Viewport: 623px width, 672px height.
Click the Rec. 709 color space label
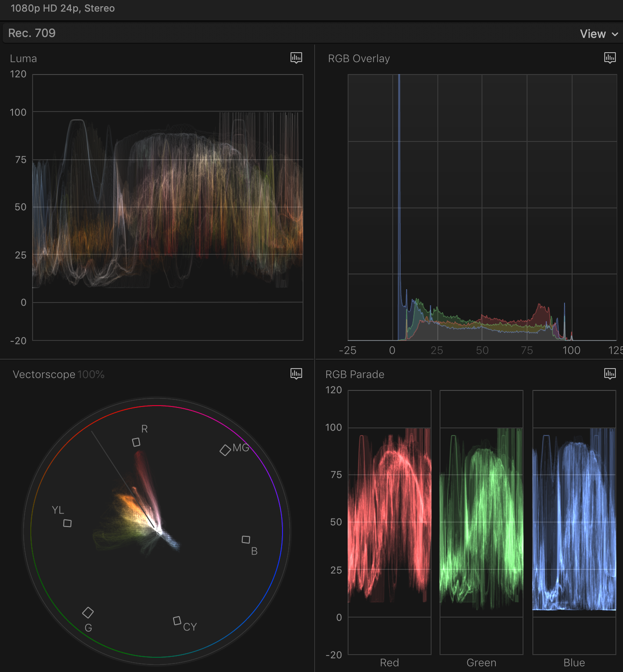click(32, 33)
